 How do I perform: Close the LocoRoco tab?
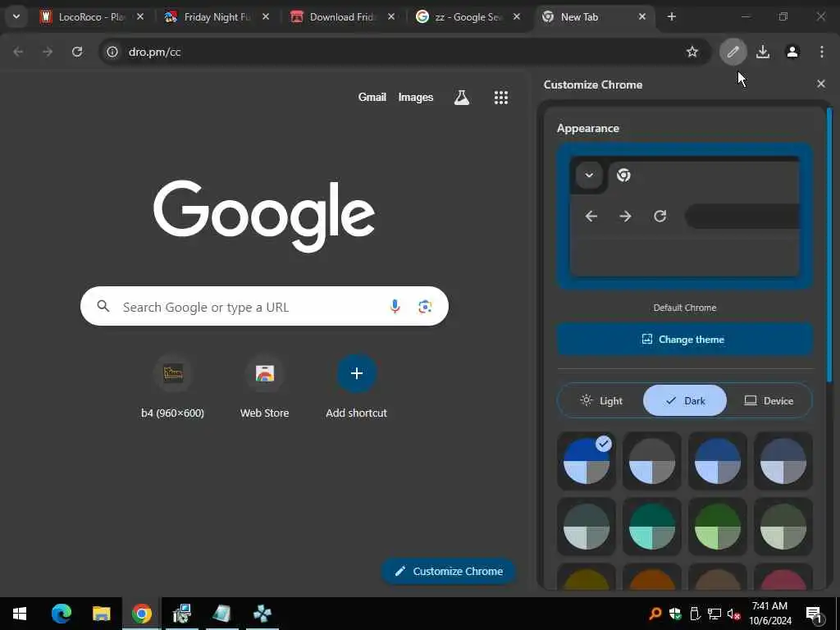point(139,17)
